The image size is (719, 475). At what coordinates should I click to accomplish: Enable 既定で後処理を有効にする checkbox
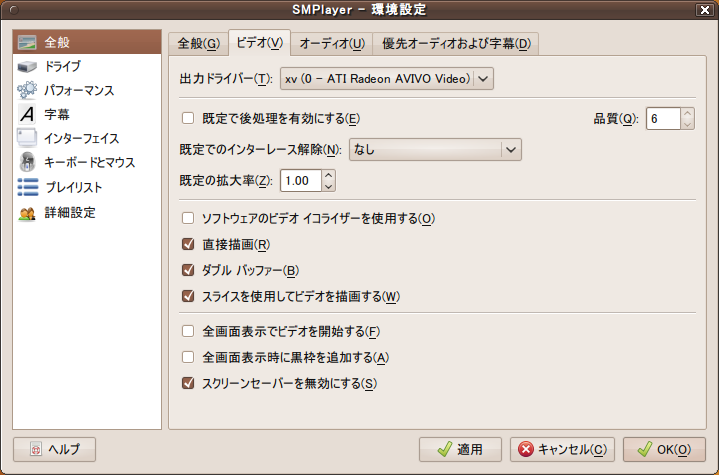tap(188, 118)
